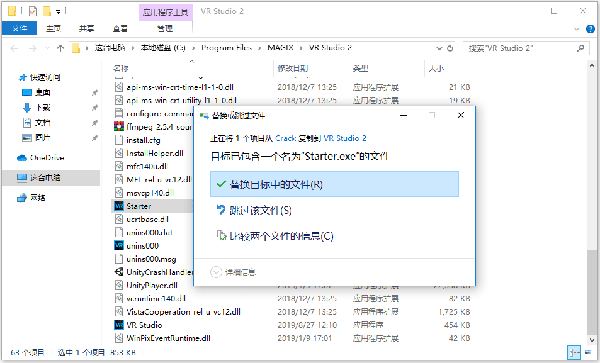The height and width of the screenshot is (363, 600).
Task: Open quick access toolbar customize dropdown
Action: (59, 12)
